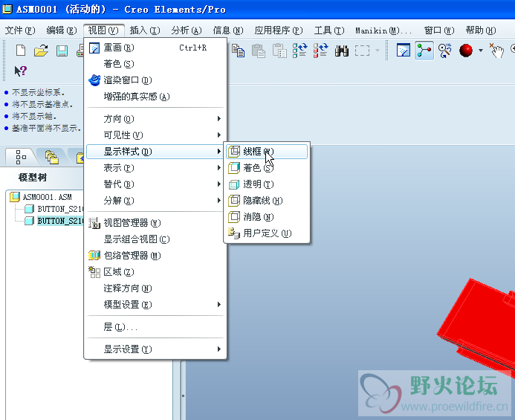Screen dimensions: 515x420
Task: Expand the 显示设置(Y) submenu
Action: coord(155,349)
